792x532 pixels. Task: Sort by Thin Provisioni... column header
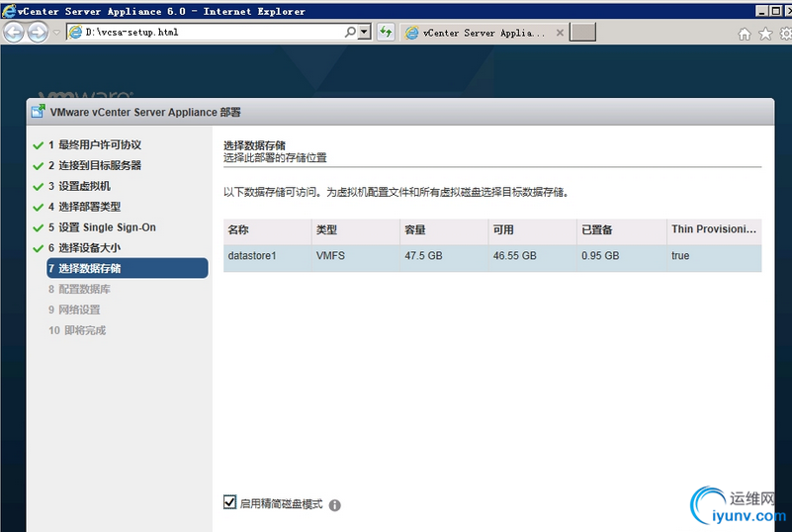tap(714, 230)
